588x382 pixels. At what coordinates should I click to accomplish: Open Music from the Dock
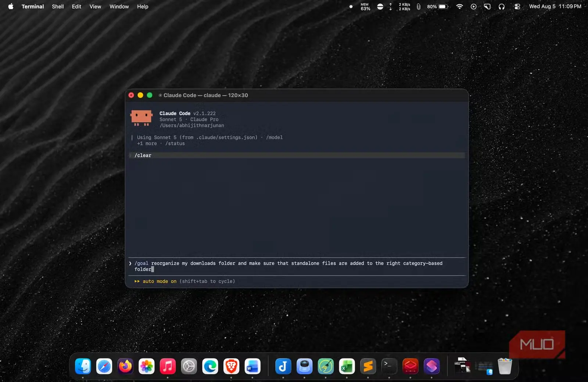pyautogui.click(x=168, y=366)
